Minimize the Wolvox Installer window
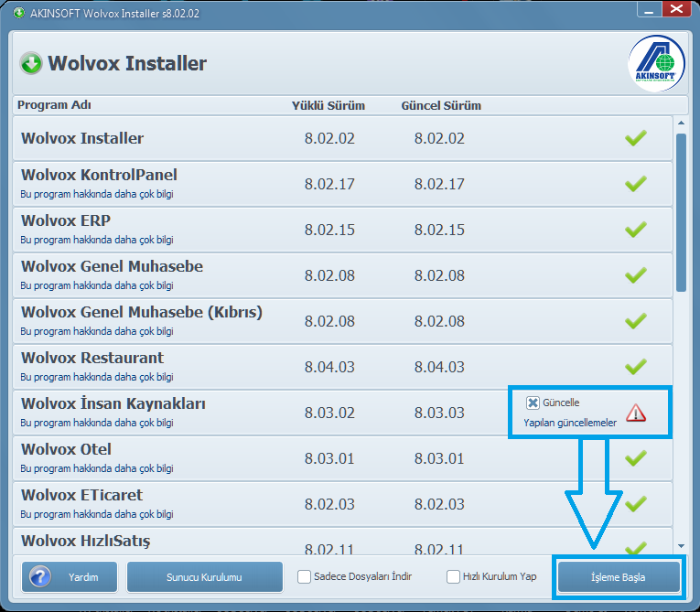Image resolution: width=700 pixels, height=612 pixels. [649, 10]
